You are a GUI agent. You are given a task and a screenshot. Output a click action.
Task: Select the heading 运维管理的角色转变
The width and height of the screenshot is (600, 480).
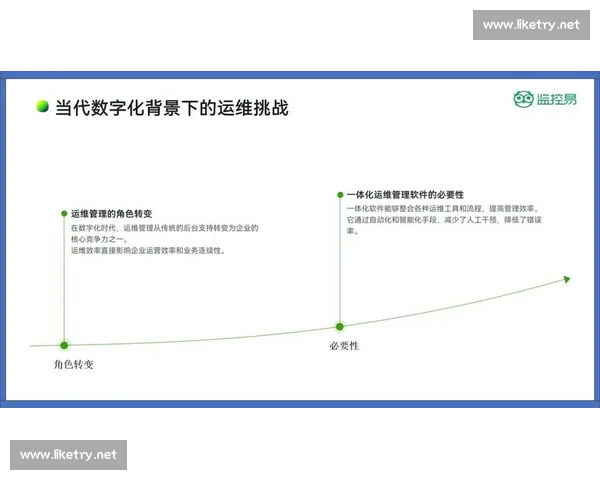[111, 214]
